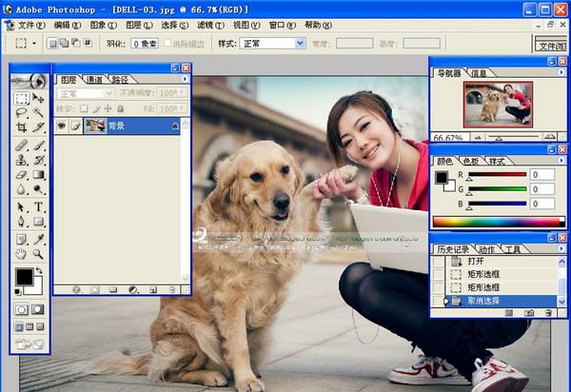The image size is (571, 392).
Task: Click the R red color slider
Action: tap(498, 175)
